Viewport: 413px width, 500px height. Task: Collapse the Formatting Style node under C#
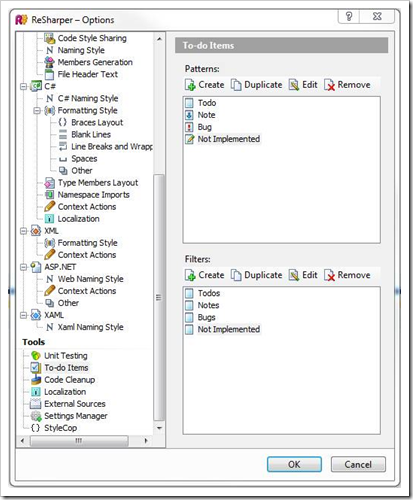(37, 110)
